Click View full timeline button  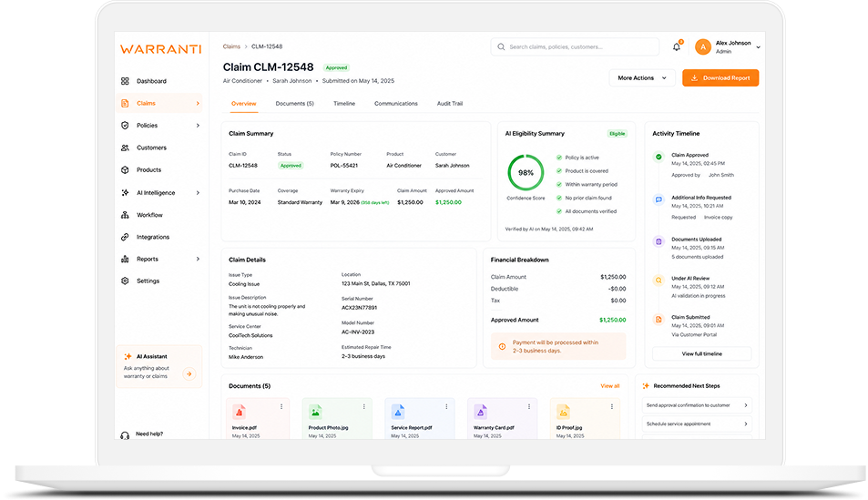(x=701, y=353)
